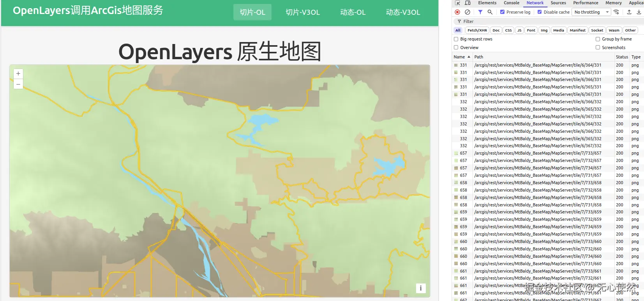Enable Group by frame checkbox
Image resolution: width=644 pixels, height=301 pixels.
tap(598, 39)
